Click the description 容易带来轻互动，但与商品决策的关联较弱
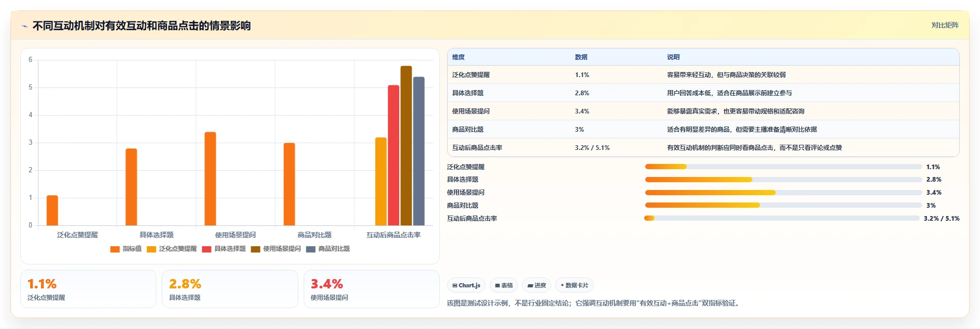Viewport: 980px width, 329px height. coord(726,75)
